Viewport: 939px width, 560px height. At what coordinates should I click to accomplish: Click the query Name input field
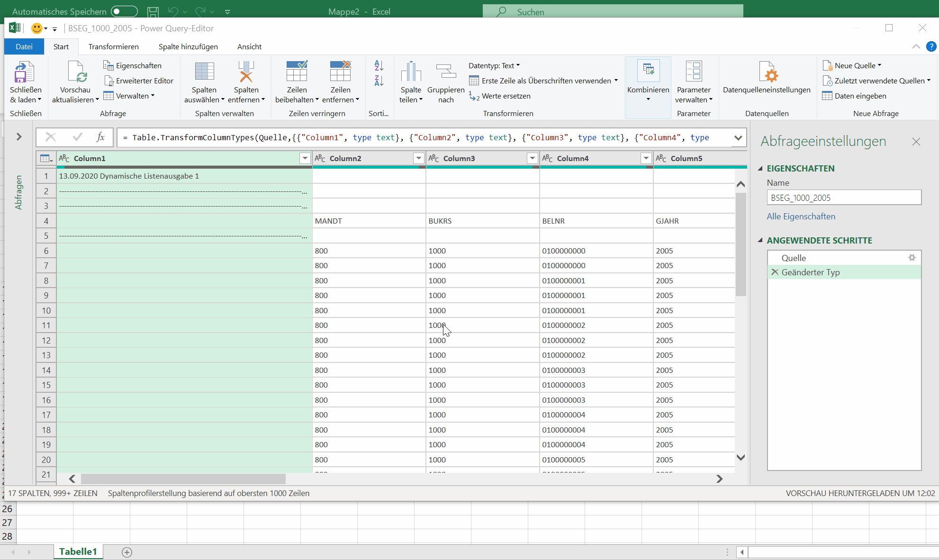coord(843,198)
